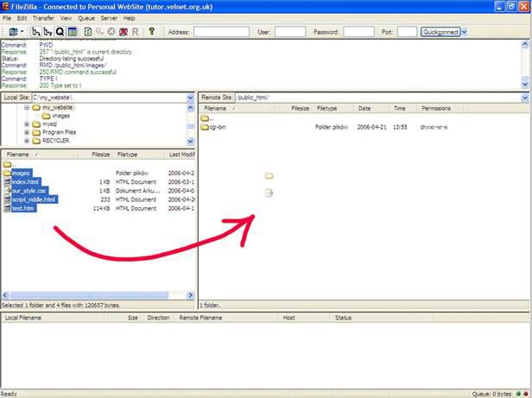Image resolution: width=532 pixels, height=398 pixels.
Task: Expand the mysql tree node
Action: (27, 124)
